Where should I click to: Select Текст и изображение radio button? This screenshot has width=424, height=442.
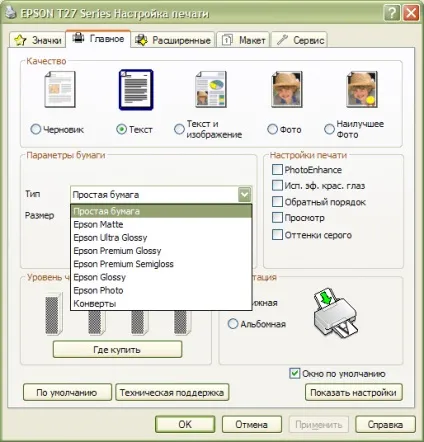point(179,129)
